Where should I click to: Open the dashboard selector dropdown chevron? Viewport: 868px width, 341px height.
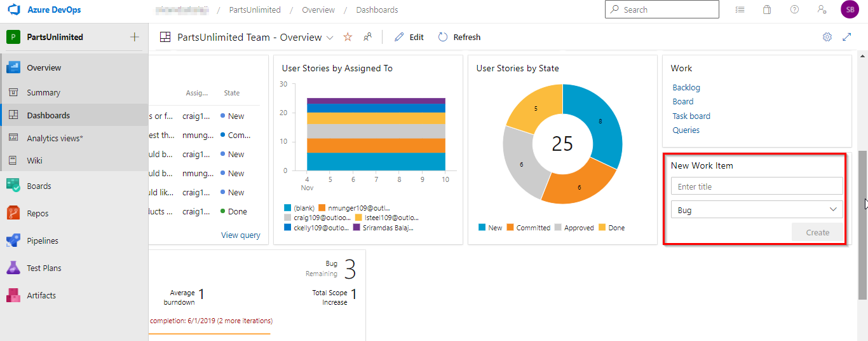pos(330,38)
